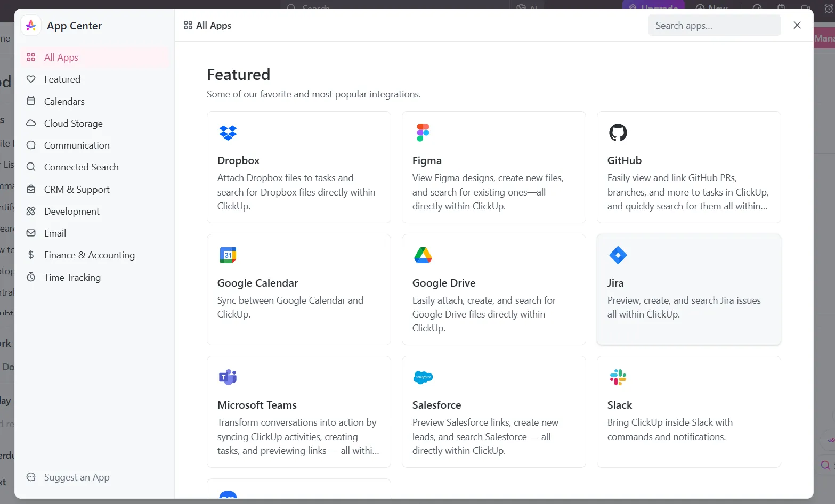Viewport: 835px width, 504px height.
Task: Click the GitHub card description text
Action: tap(688, 192)
